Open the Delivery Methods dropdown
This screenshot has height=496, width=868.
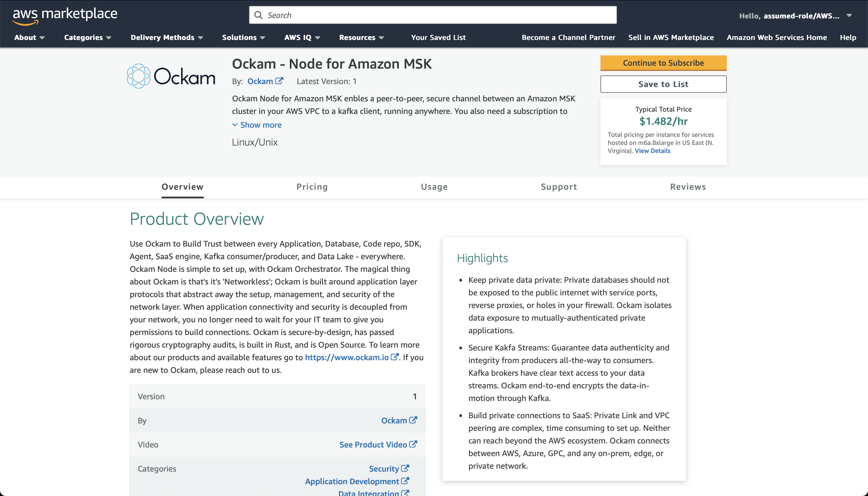(x=166, y=38)
